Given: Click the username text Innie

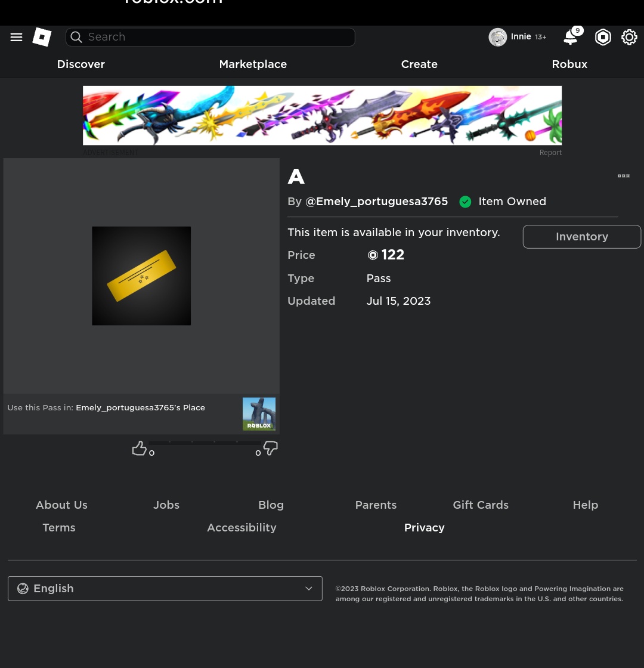Looking at the screenshot, I should pyautogui.click(x=521, y=36).
